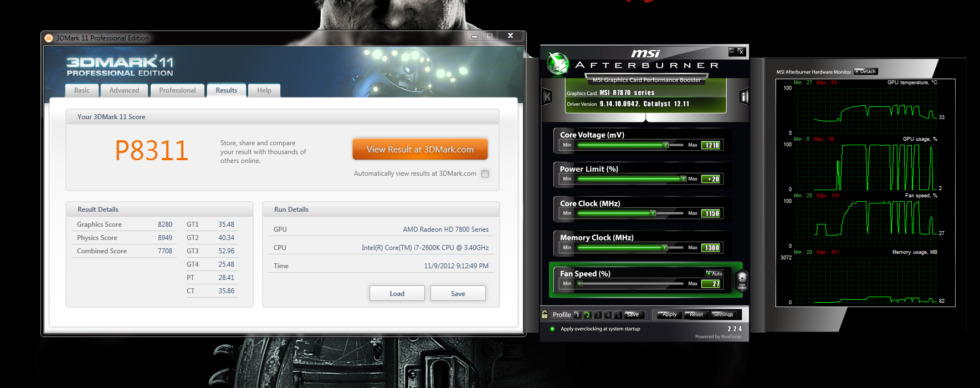The height and width of the screenshot is (388, 980).
Task: Close the MSI Afterburner window
Action: tap(741, 52)
